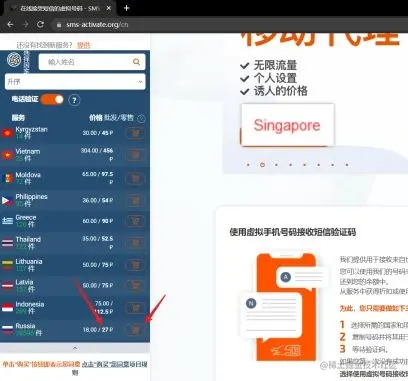
Task: Click the cart button for Philippines
Action: [x=135, y=200]
